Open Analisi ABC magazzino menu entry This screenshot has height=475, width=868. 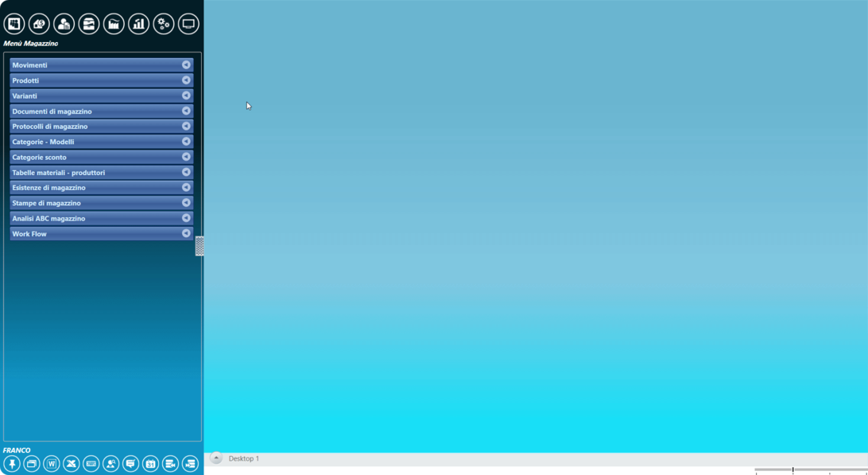click(101, 218)
